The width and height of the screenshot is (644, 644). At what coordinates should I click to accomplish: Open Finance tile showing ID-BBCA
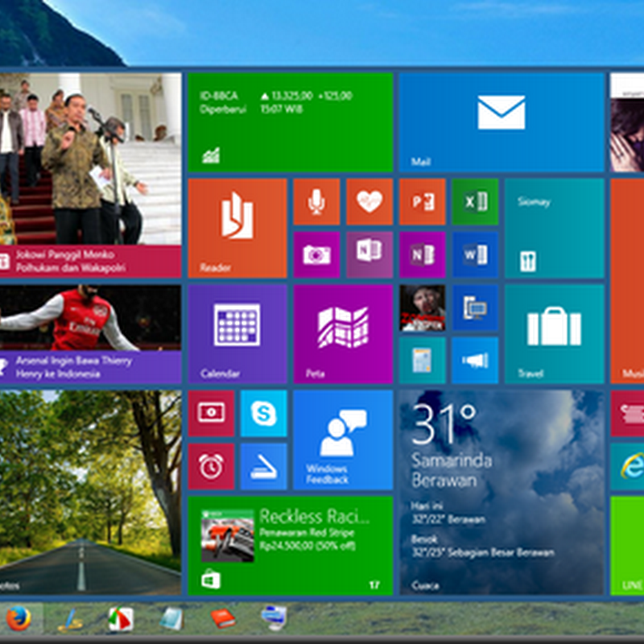click(x=290, y=122)
